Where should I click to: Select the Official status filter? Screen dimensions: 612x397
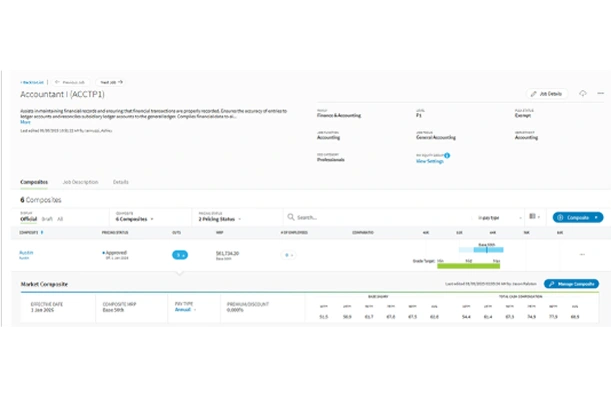point(28,219)
